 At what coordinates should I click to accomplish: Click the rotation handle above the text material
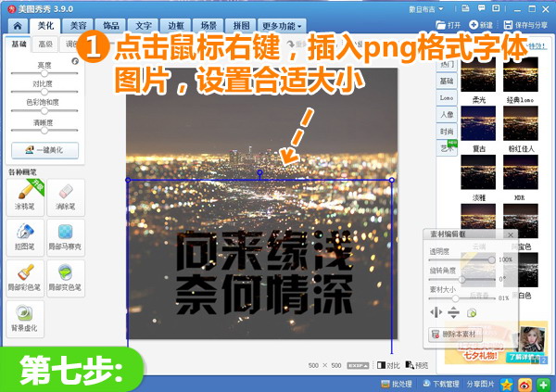tap(259, 172)
